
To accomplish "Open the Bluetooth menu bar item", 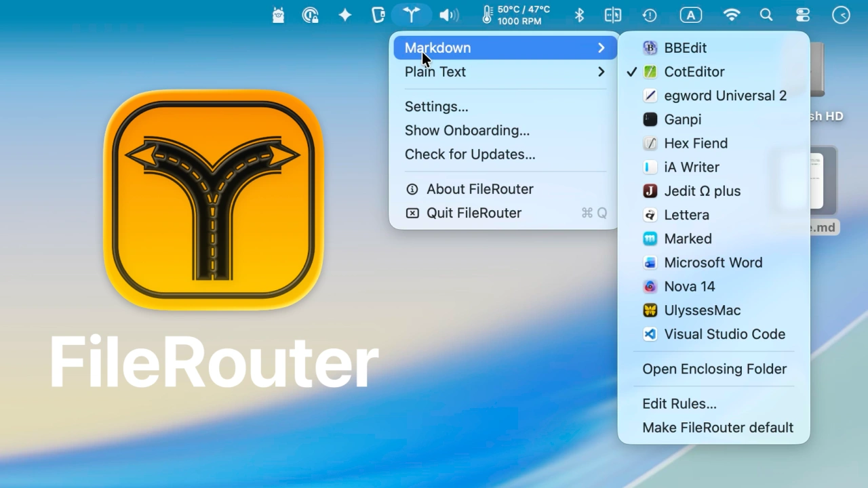I will 579,15.
